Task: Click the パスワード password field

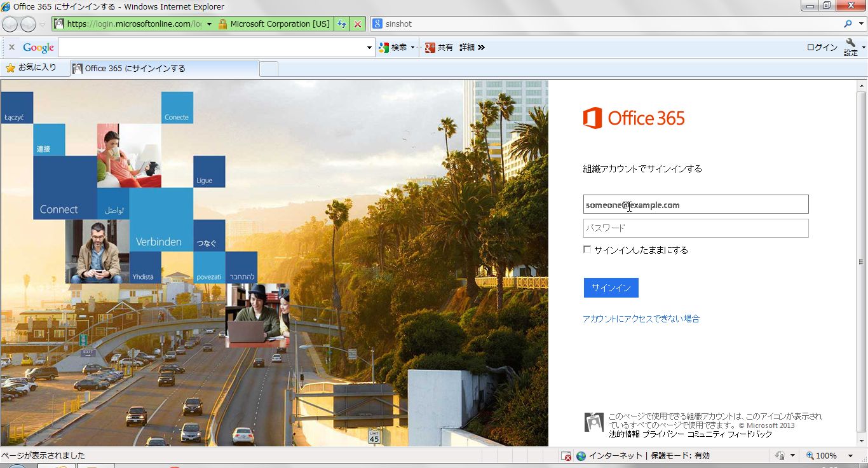Action: [x=696, y=228]
